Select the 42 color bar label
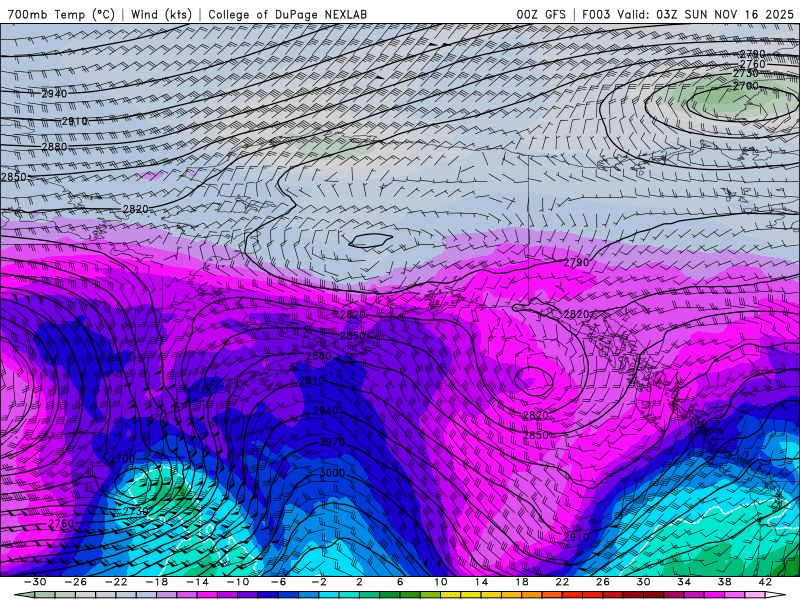The height and width of the screenshot is (600, 800). click(765, 582)
